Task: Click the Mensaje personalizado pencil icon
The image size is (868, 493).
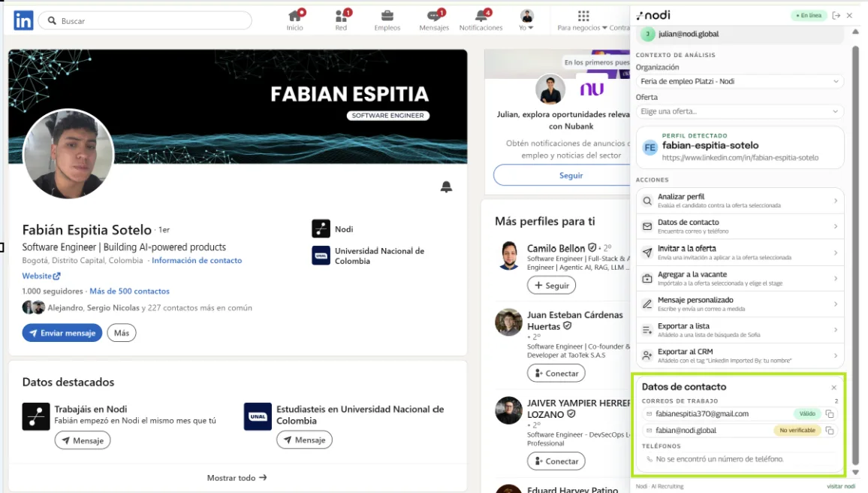Action: [x=647, y=304]
